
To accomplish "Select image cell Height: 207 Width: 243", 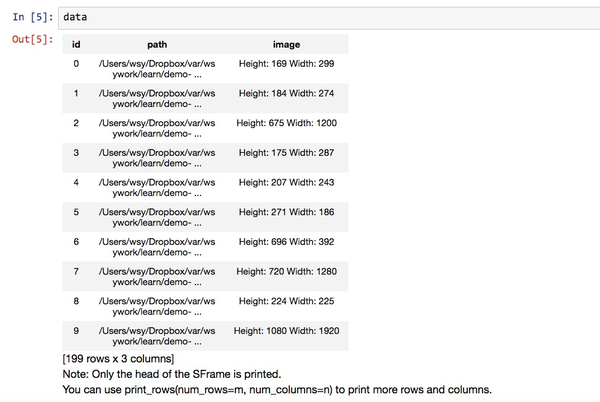I will click(286, 182).
